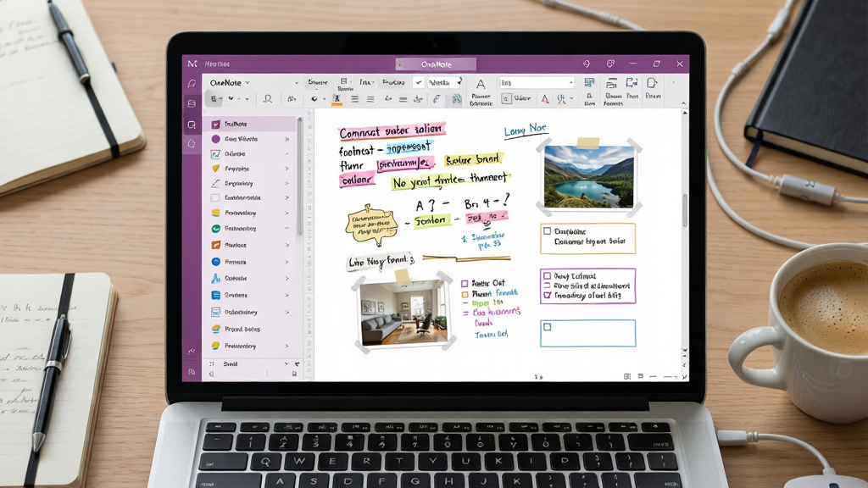Open the chevron at the sidebar's bottom bar
Viewport: 868px width, 488px height.
click(287, 364)
